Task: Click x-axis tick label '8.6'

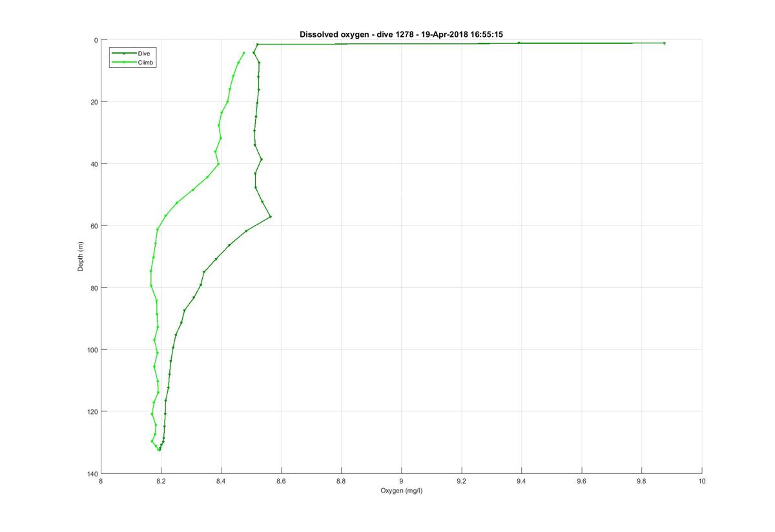Action: coord(281,481)
